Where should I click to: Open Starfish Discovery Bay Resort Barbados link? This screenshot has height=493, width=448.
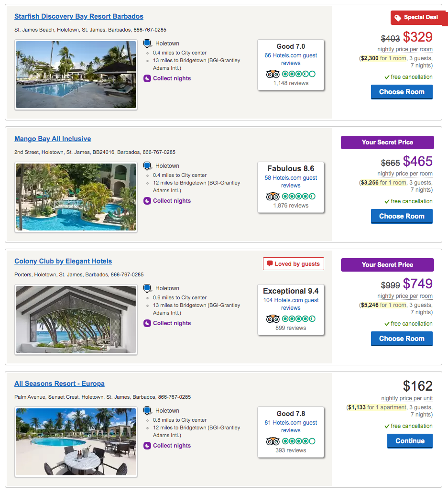[79, 16]
